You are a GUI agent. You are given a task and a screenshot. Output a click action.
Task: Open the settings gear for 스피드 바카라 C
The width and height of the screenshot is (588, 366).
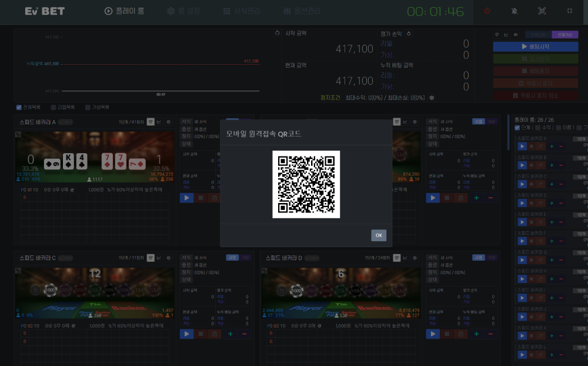point(168,258)
